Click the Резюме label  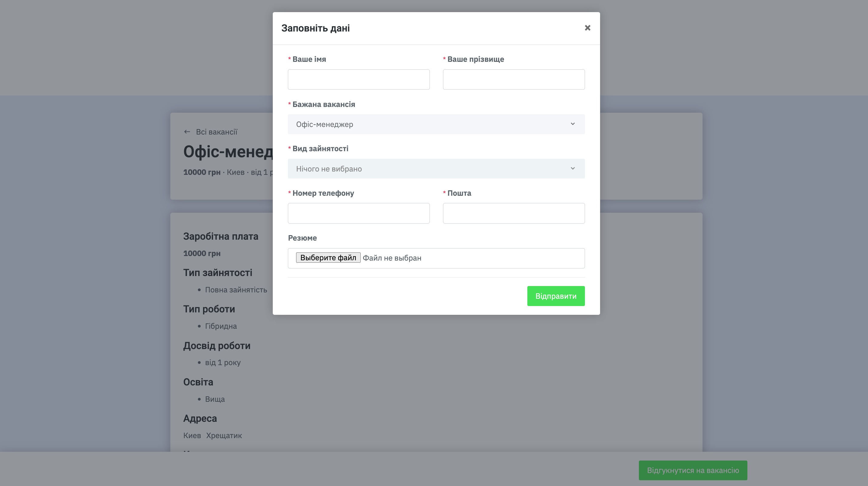pos(302,238)
